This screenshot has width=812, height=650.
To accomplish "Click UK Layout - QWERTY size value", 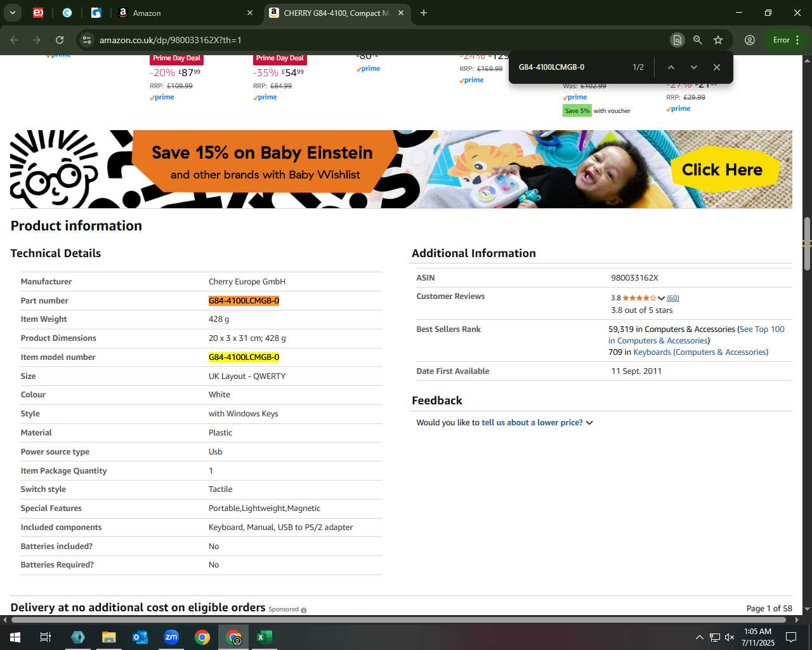I will coord(247,376).
